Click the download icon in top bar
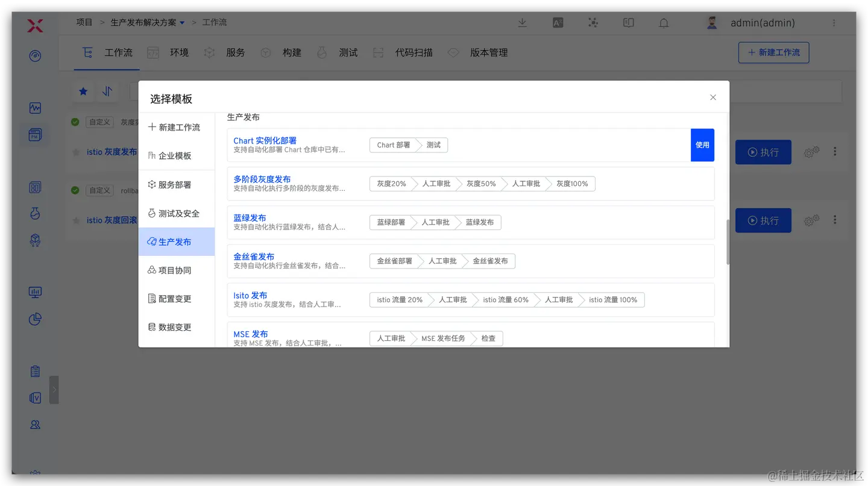Screen dimensions: 868x486 tap(523, 23)
